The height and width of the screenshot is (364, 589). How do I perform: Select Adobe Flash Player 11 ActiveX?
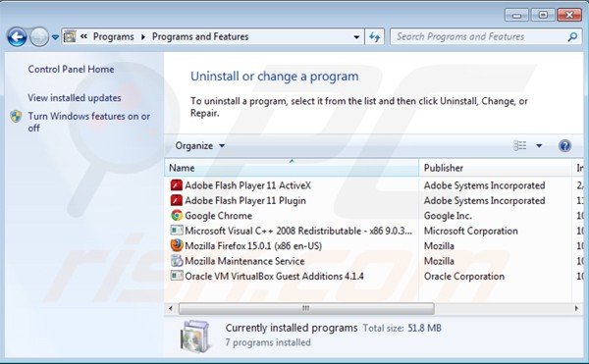click(248, 185)
